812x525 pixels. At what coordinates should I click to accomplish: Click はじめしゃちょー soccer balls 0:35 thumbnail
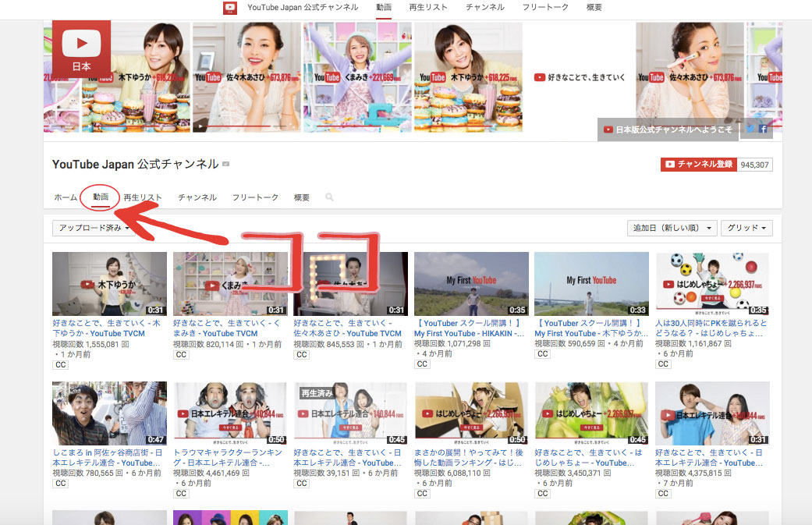[712, 284]
